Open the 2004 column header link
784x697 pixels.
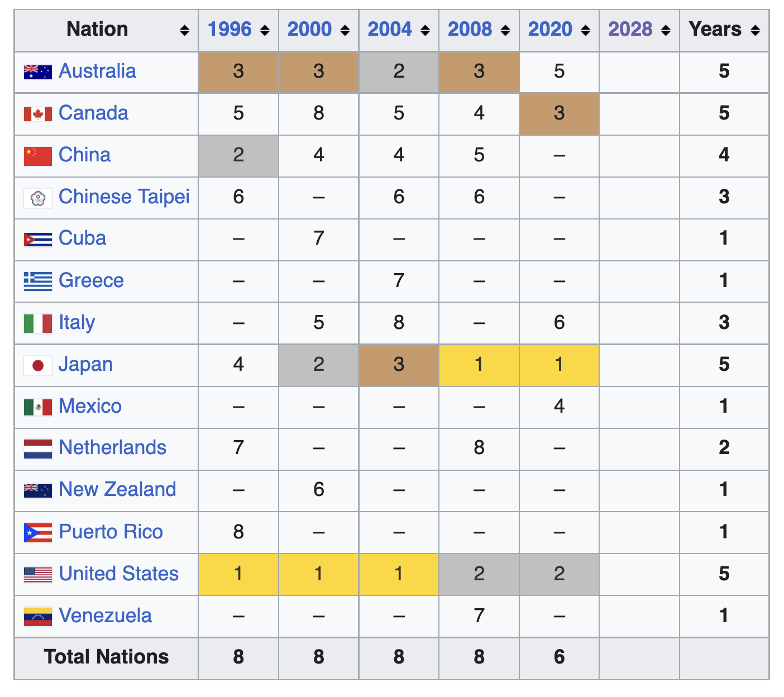pos(389,30)
